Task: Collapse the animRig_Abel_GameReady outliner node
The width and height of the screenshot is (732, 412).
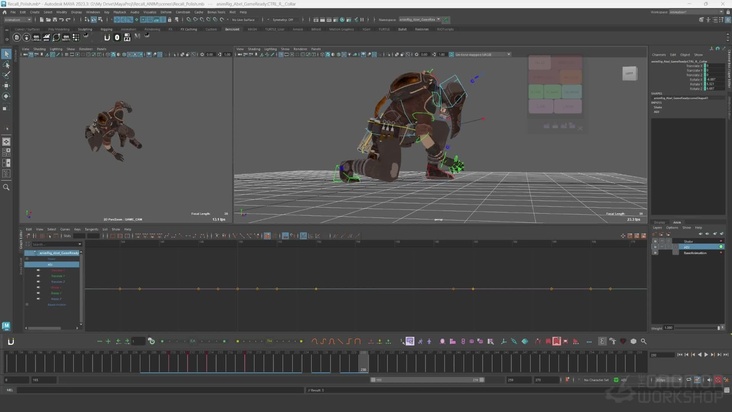Action: pos(34,253)
